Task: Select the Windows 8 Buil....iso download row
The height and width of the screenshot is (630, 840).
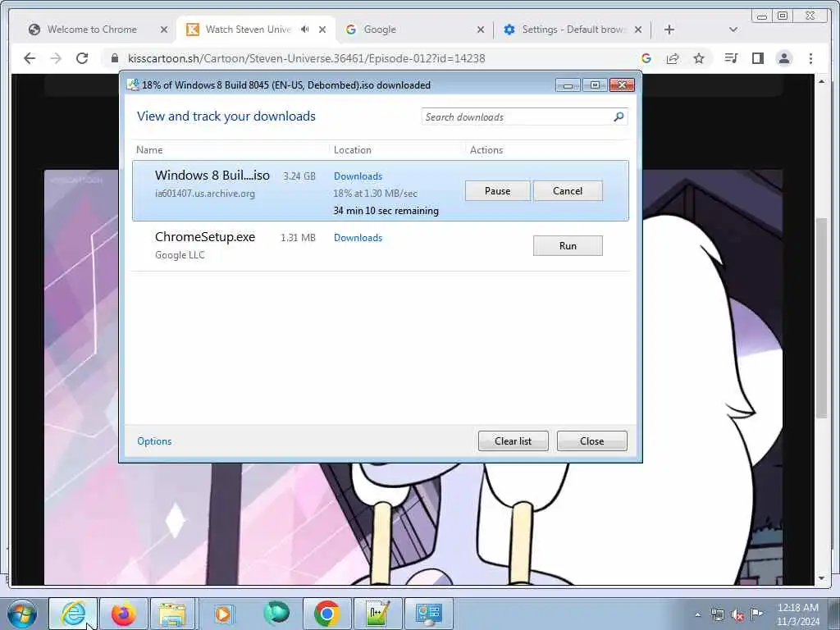Action: (x=381, y=190)
